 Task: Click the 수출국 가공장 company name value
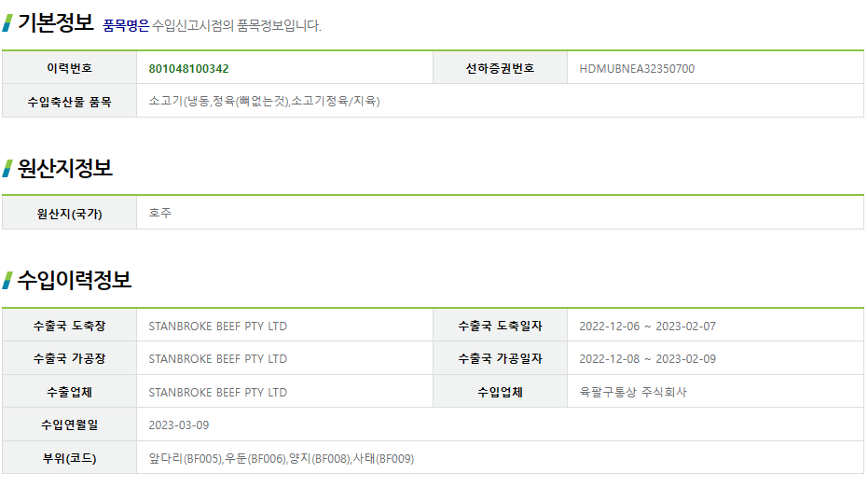point(217,359)
